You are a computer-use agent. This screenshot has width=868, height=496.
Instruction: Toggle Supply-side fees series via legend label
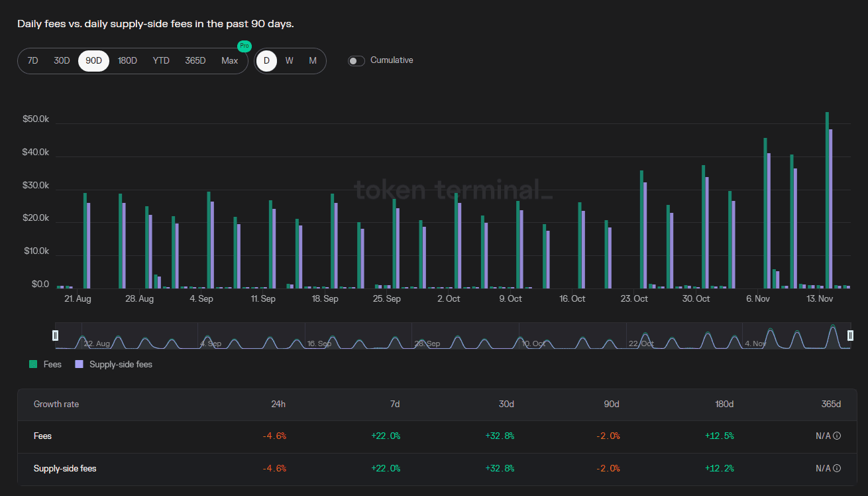click(121, 364)
